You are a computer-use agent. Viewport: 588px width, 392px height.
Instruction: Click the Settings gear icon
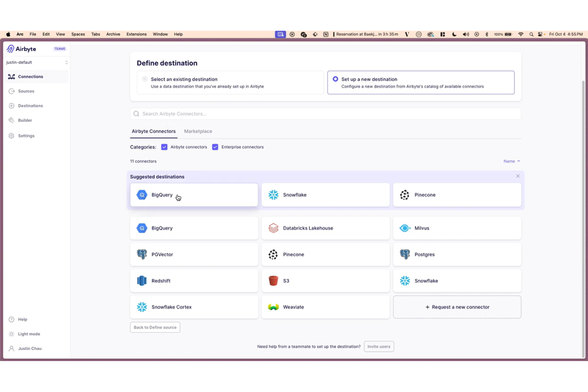click(12, 136)
